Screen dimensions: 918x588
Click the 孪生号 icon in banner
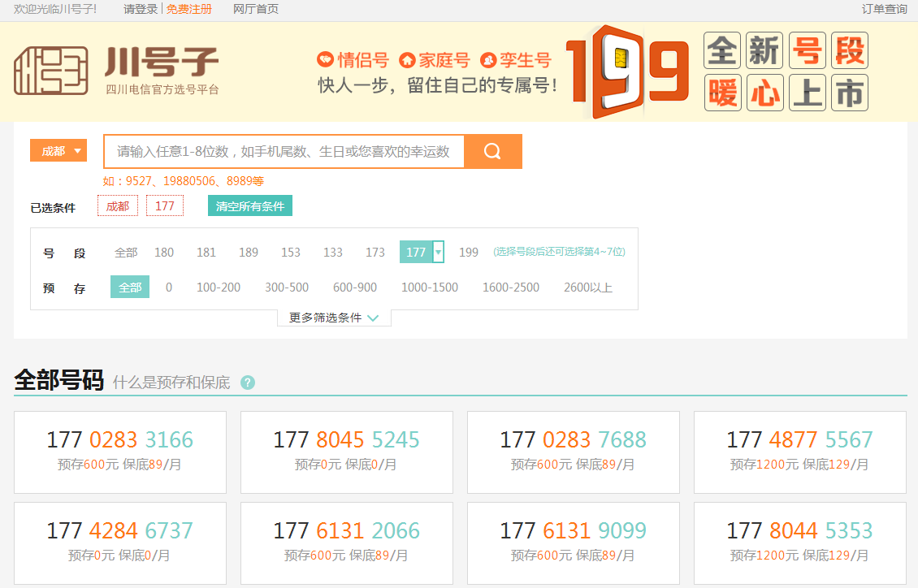click(488, 60)
